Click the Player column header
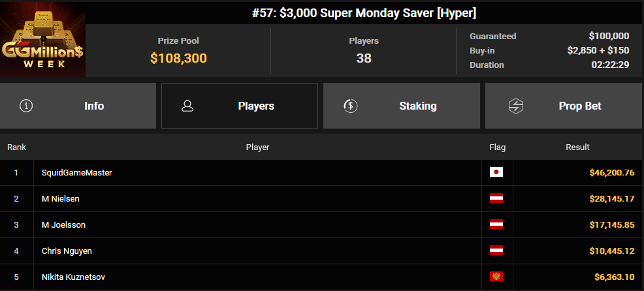 click(x=257, y=147)
